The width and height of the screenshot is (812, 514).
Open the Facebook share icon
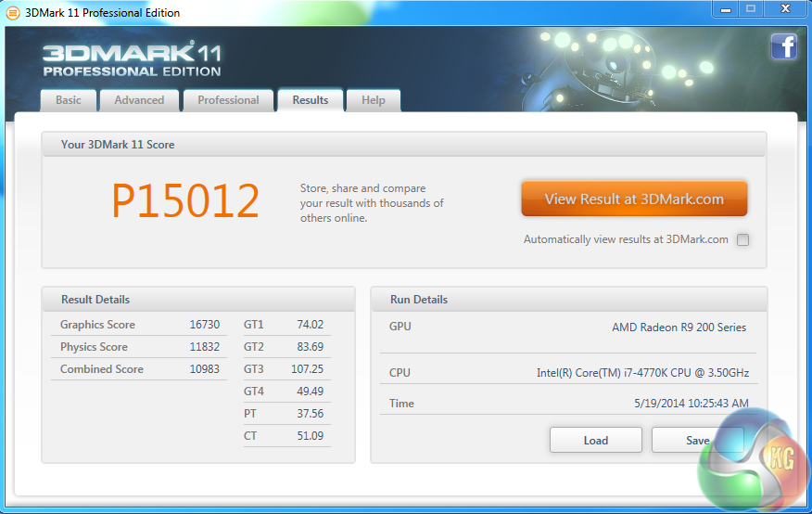pos(783,46)
